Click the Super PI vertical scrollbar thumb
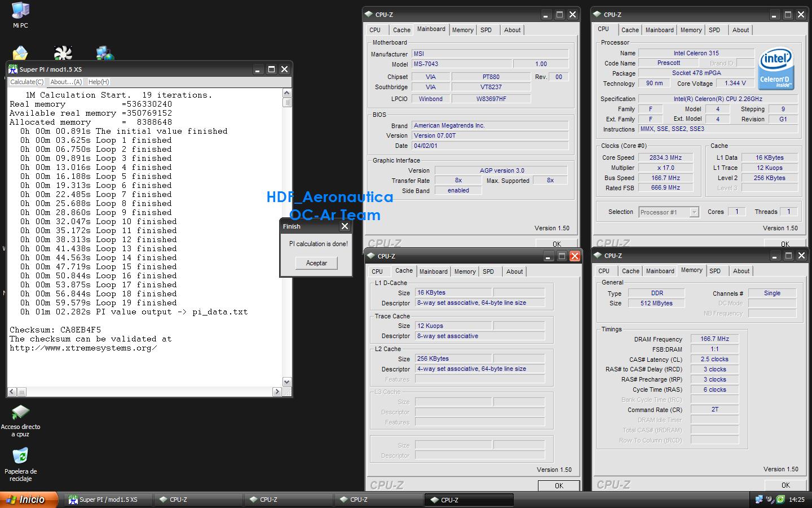This screenshot has width=812, height=508. 286,103
